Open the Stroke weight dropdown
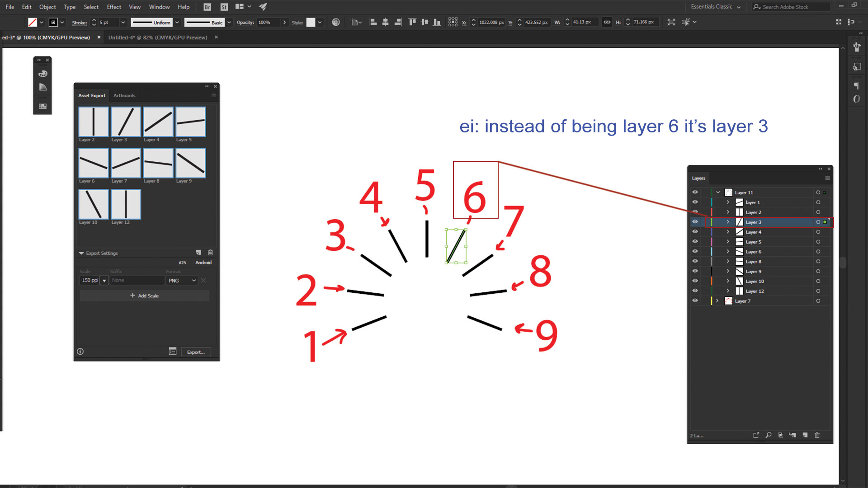This screenshot has width=868, height=488. pos(123,22)
